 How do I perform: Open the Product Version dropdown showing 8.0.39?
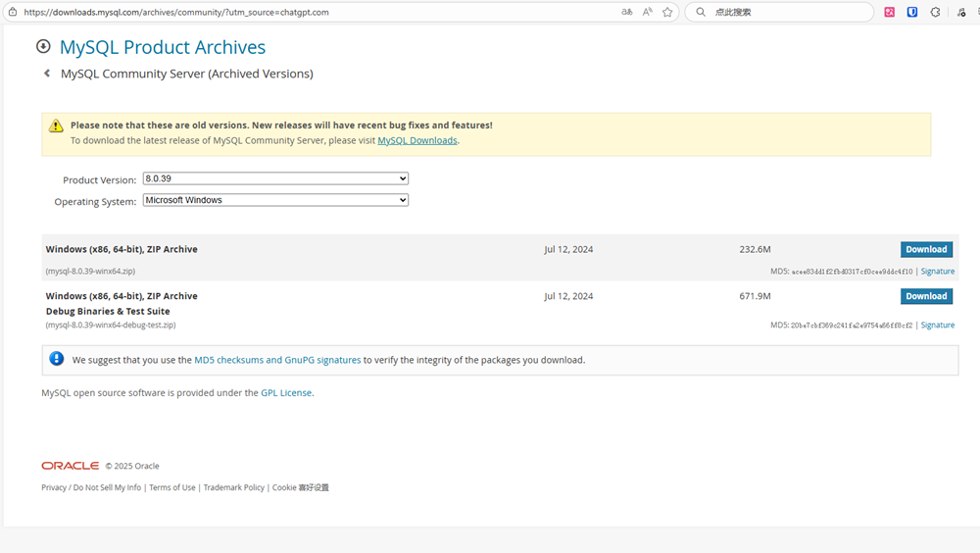[x=275, y=178]
